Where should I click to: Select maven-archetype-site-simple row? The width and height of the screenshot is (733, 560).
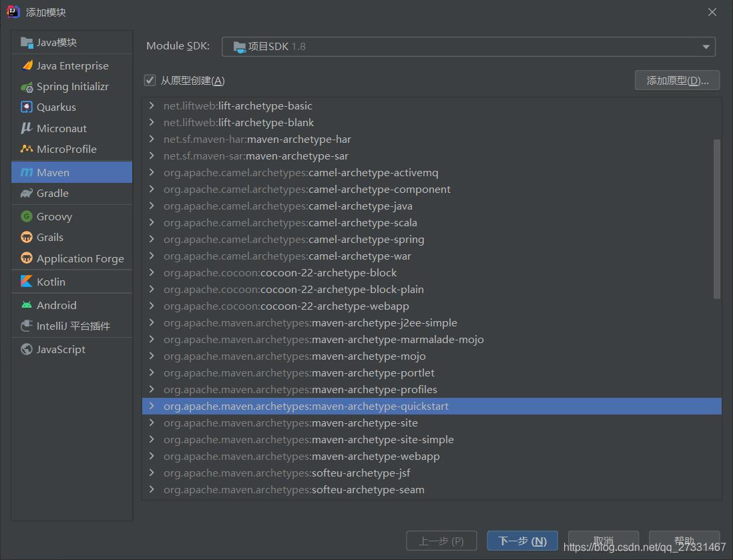point(431,439)
